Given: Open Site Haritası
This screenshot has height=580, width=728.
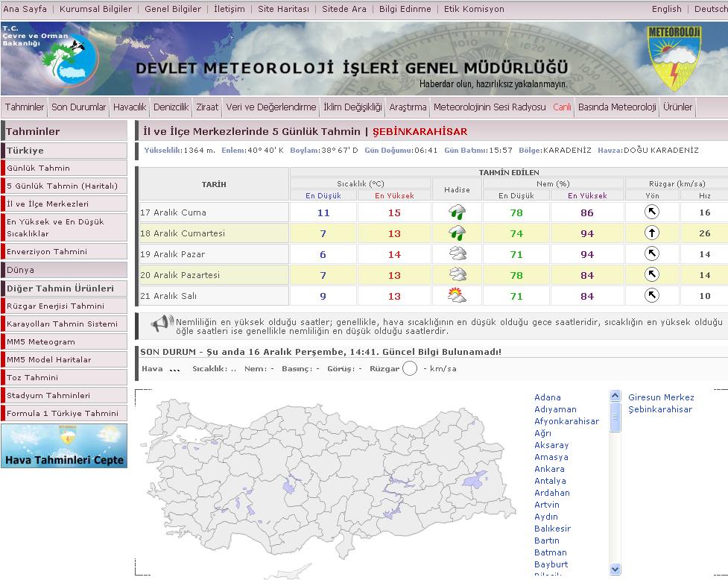Looking at the screenshot, I should 283,9.
